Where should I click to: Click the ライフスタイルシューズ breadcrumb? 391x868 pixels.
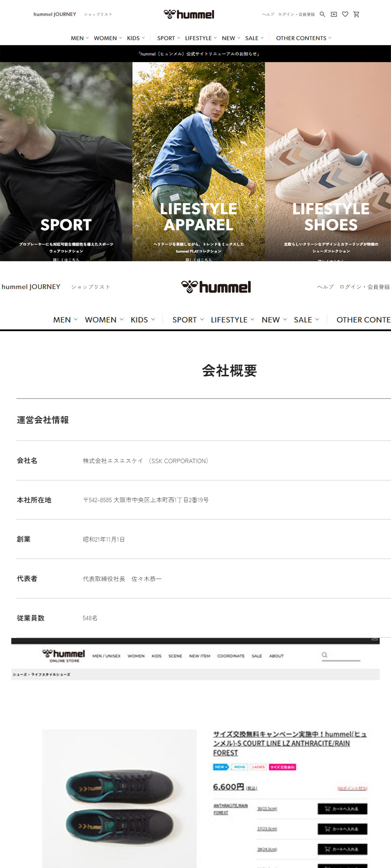(50, 674)
